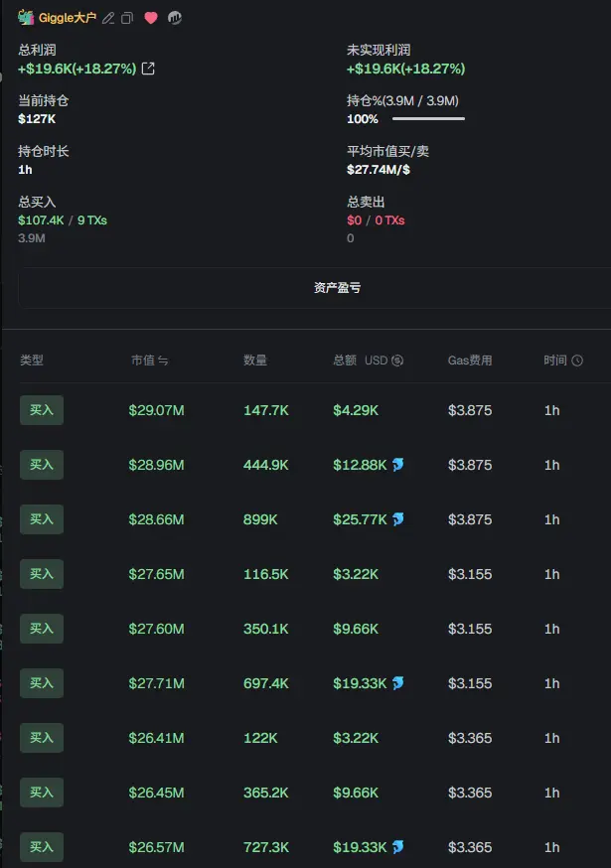Open the chart analytics icon in the header
The image size is (611, 868).
[175, 18]
